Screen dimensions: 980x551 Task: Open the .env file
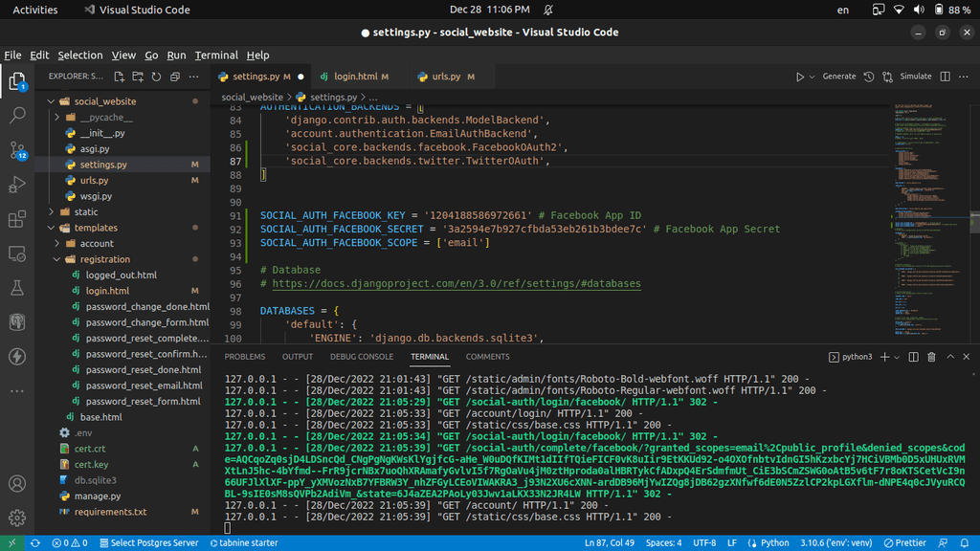point(83,433)
